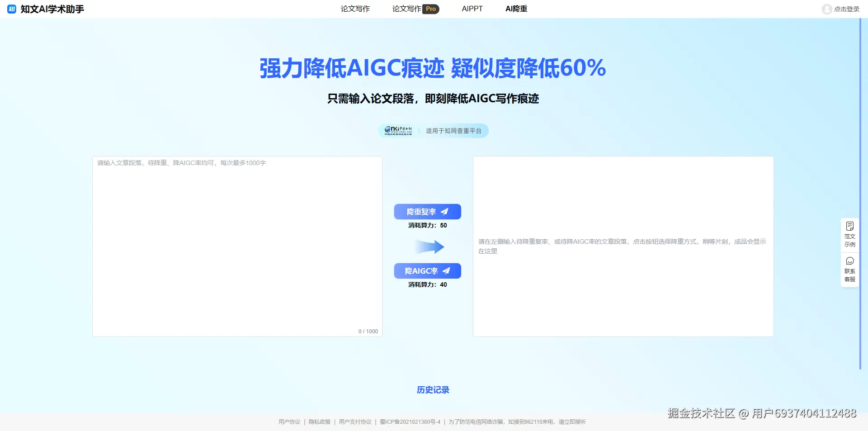This screenshot has width=868, height=431.
Task: Click the Pro badge next to 论文写作
Action: pos(431,9)
